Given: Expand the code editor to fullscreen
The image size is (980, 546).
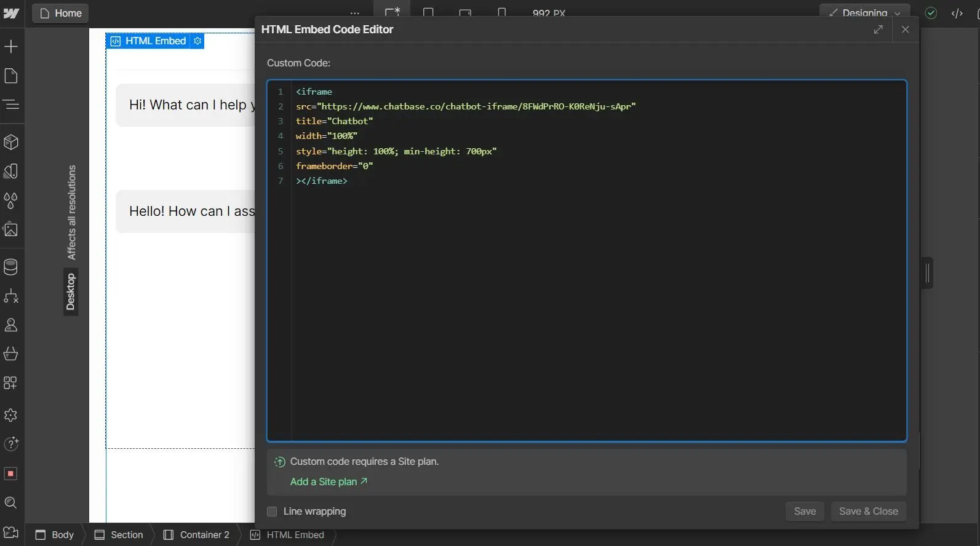Looking at the screenshot, I should [878, 30].
